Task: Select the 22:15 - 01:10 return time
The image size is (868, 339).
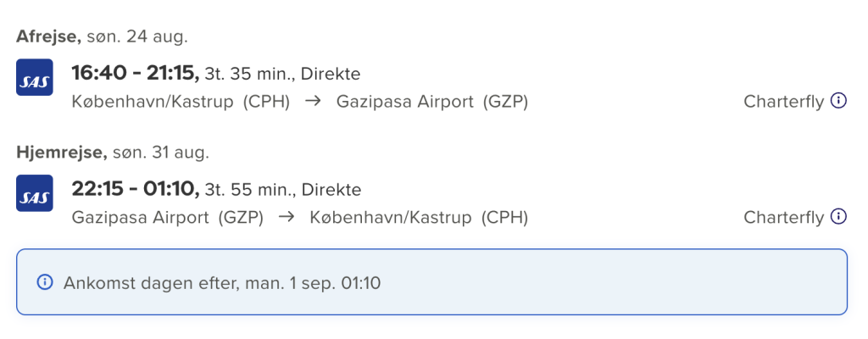Action: (136, 189)
